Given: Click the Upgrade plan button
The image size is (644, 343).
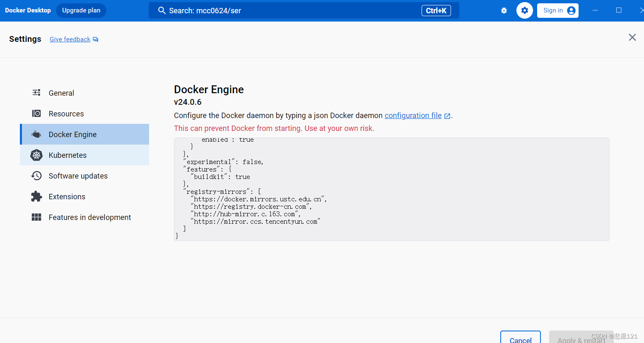Looking at the screenshot, I should click(81, 10).
